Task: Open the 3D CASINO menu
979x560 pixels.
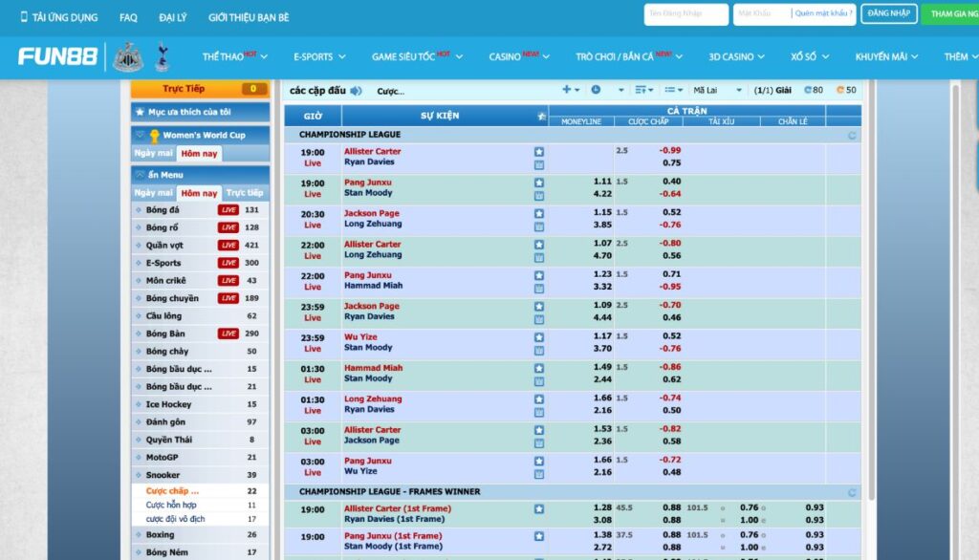Action: [x=736, y=56]
